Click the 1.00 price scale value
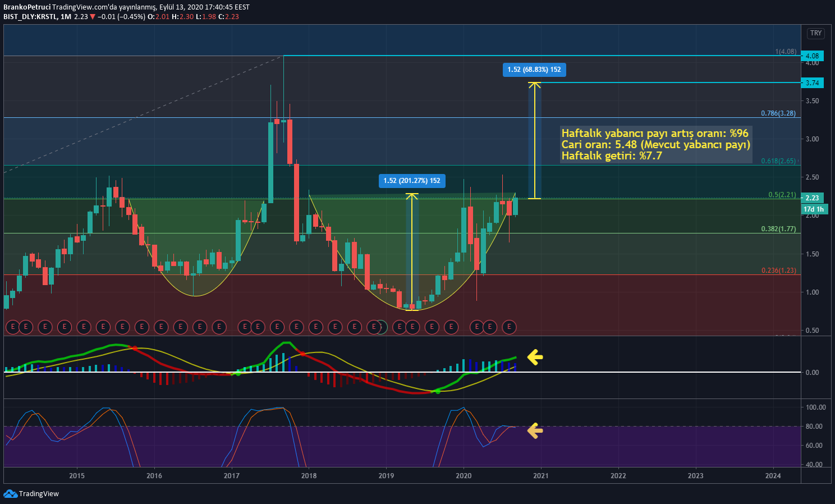Viewport: 835px width, 504px height. tap(812, 292)
